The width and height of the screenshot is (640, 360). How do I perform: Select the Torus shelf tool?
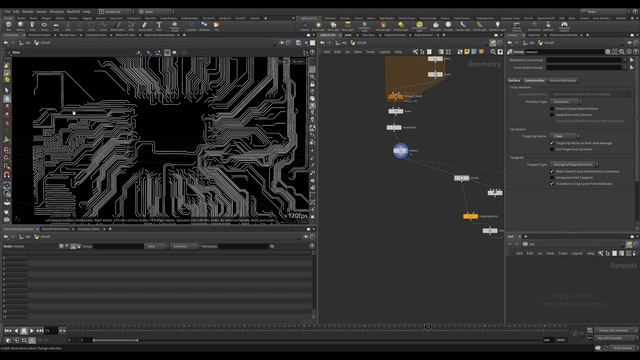tap(44, 26)
